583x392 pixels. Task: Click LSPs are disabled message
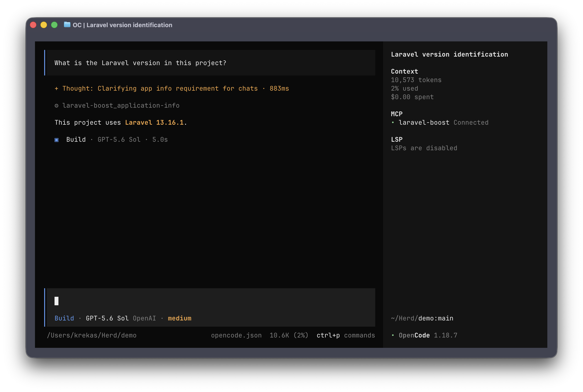click(x=424, y=148)
